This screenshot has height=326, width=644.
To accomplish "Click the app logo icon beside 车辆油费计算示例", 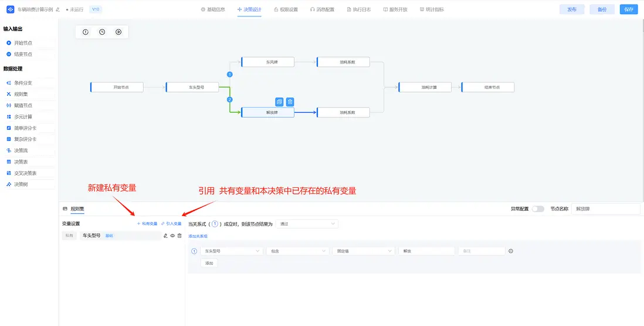I will [11, 9].
